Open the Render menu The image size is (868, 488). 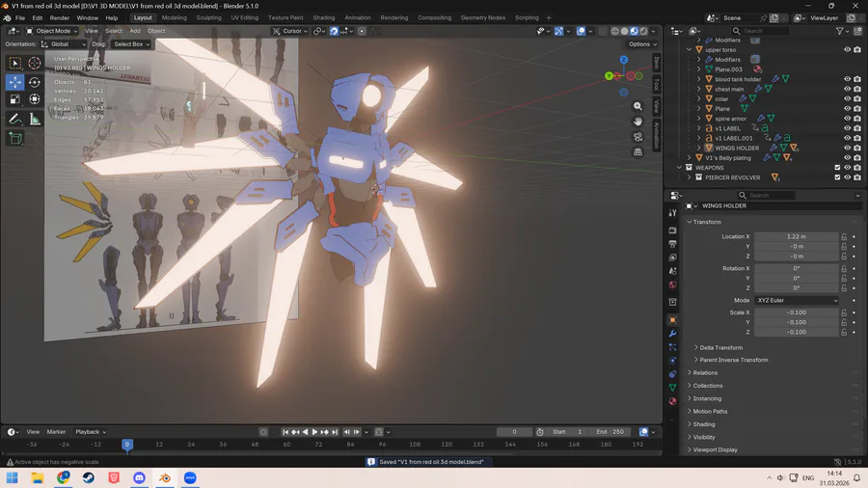point(60,17)
